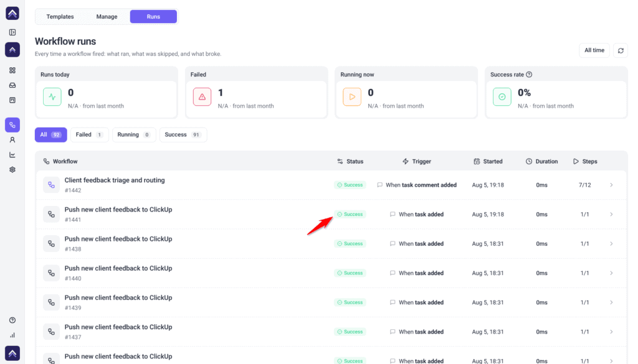Screen dimensions: 638x364
Task: Click the Success badge on run #1441
Action: pyautogui.click(x=350, y=214)
